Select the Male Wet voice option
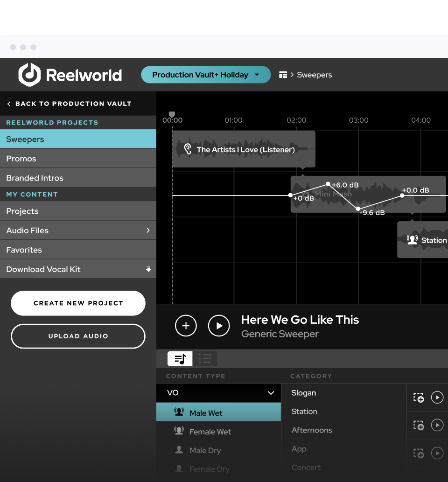 click(x=218, y=412)
